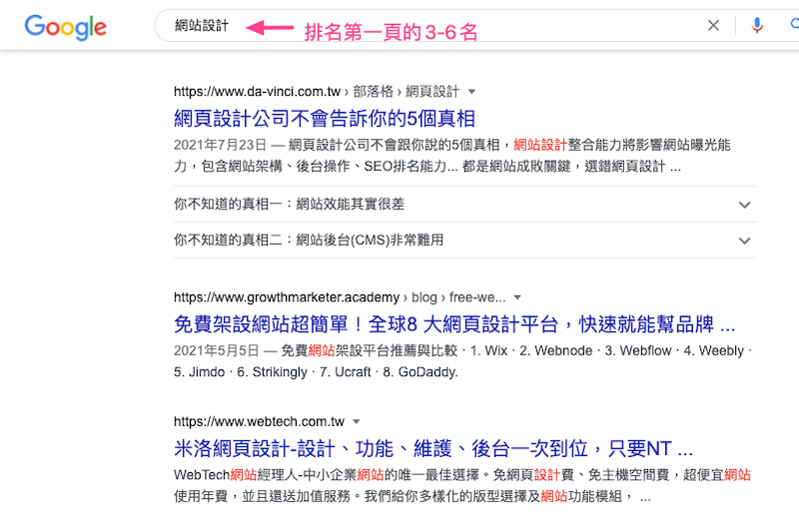
Task: Click snippet starting with WebTech網站經理人
Action: [x=461, y=486]
